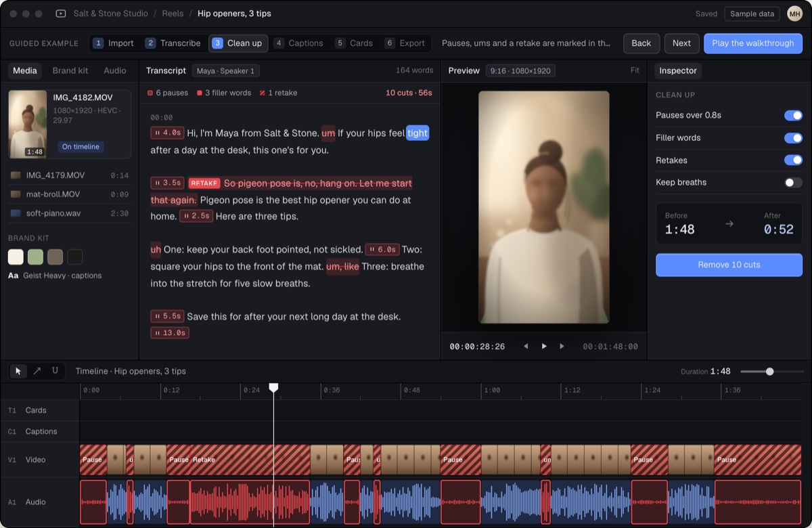Screen dimensions: 812x528
Task: Click the 'Geist Heavy · captions' font entry
Action: click(x=55, y=276)
